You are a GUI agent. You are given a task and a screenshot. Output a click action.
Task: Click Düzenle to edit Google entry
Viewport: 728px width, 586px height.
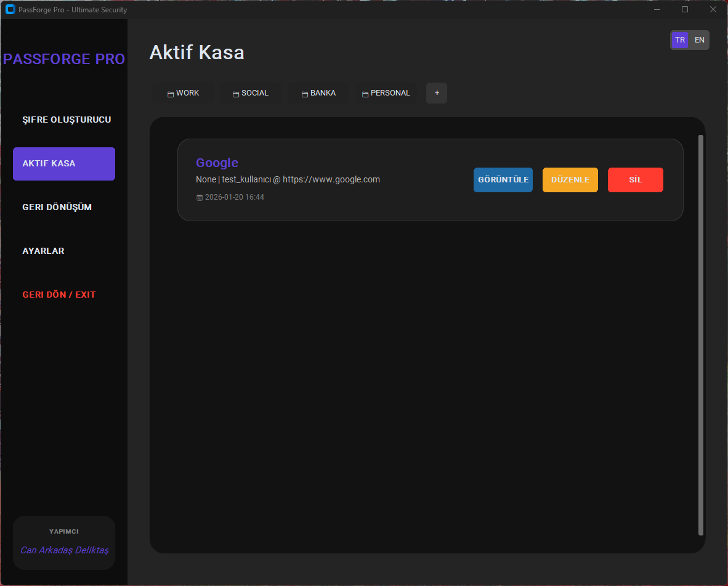[570, 180]
